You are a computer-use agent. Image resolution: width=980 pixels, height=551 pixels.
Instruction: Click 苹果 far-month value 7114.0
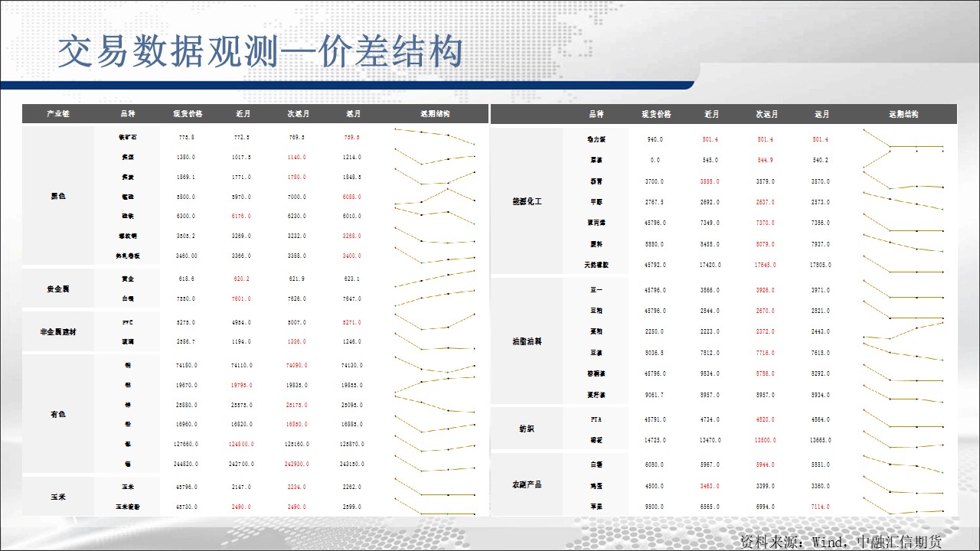[821, 507]
